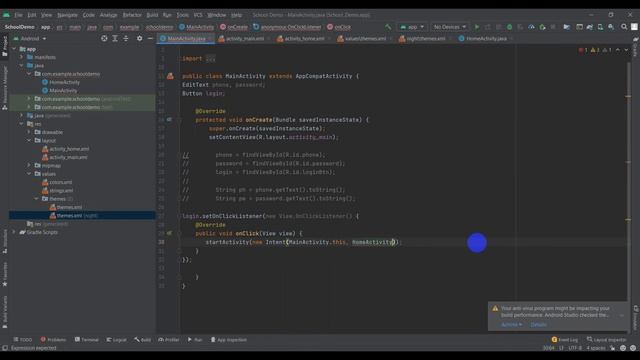Viewport: 640px width, 360px height.
Task: Click the override gutter icon beside onCreate
Action: pos(169,120)
